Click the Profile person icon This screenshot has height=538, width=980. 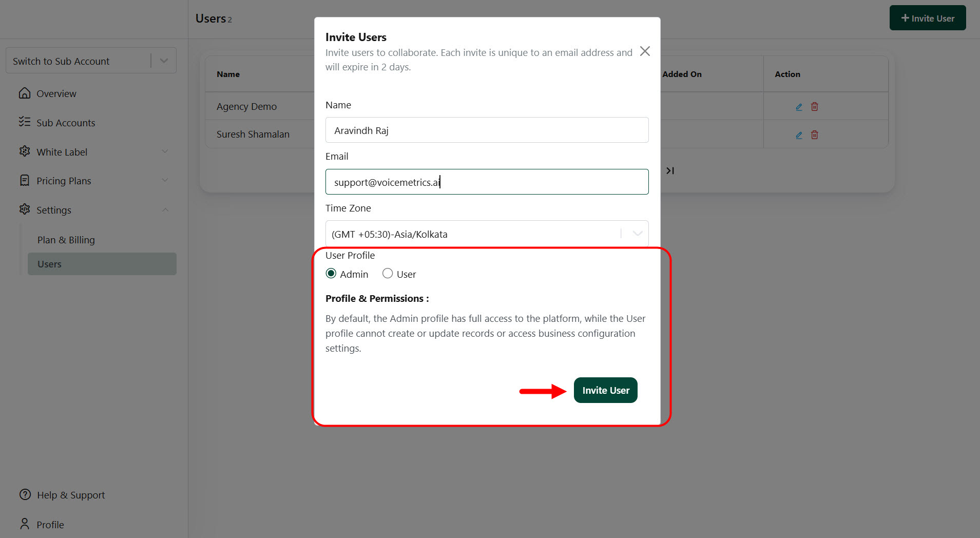click(25, 524)
